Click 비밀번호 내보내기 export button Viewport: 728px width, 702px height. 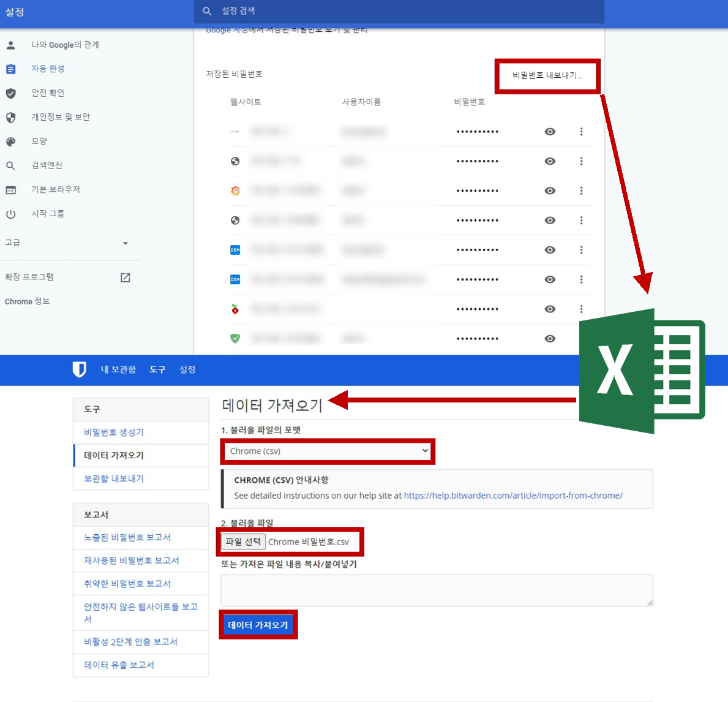[x=547, y=75]
